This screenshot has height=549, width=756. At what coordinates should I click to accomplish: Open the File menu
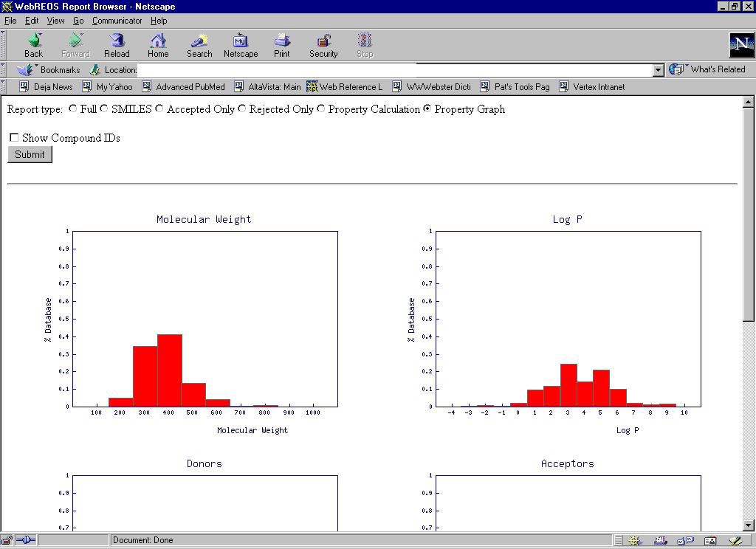(x=10, y=21)
